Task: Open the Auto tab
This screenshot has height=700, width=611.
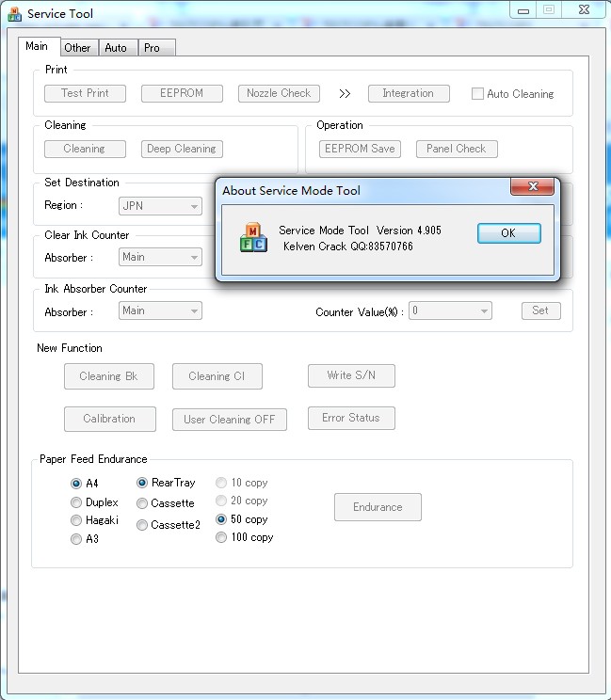Action: (x=116, y=48)
